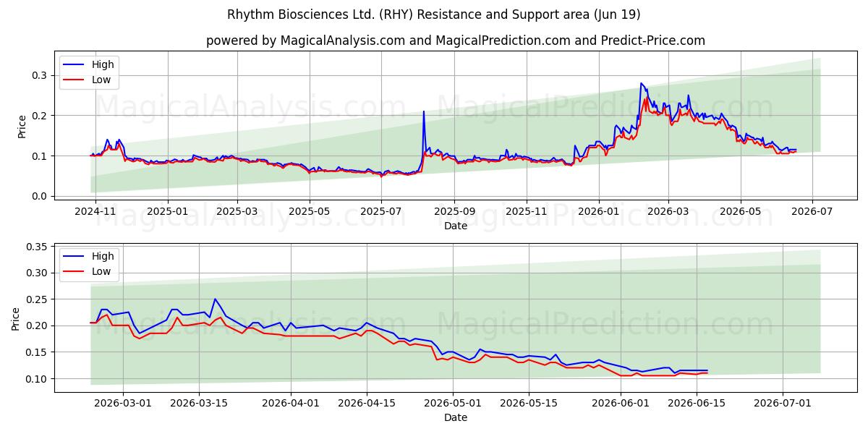
Task: Click the '2026-03-01' tick label on the lower chart
Action: [122, 404]
